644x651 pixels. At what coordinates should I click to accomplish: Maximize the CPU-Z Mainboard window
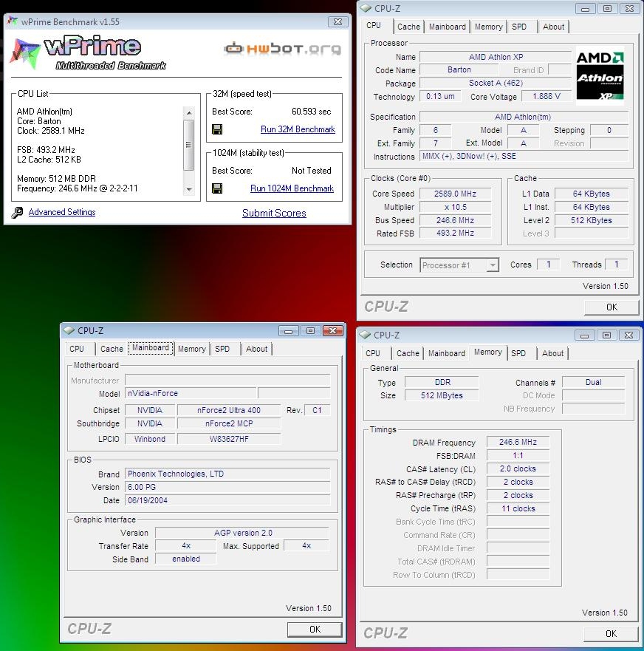point(310,330)
